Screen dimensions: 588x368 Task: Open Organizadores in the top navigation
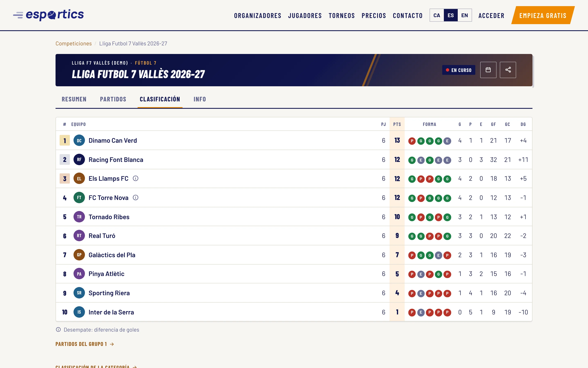257,16
